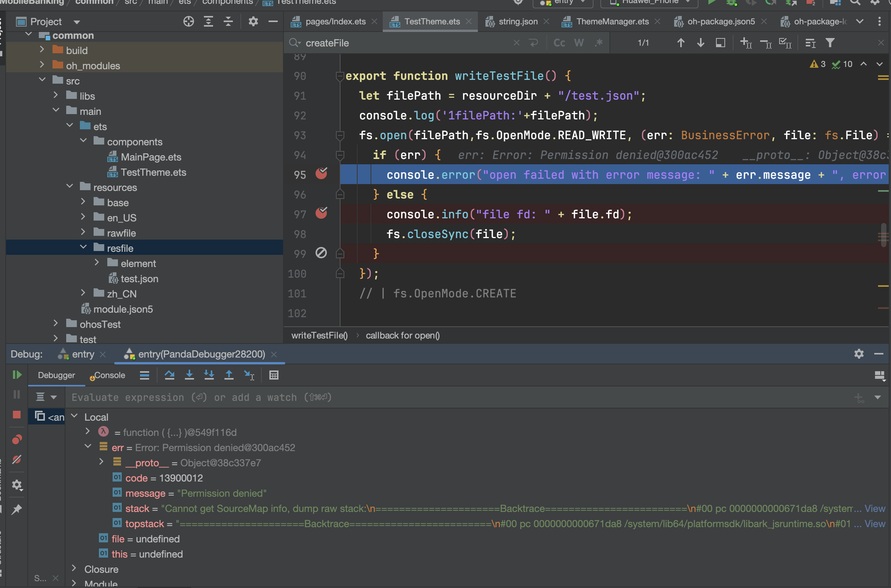Stop the debug session
891x588 pixels.
click(x=17, y=415)
